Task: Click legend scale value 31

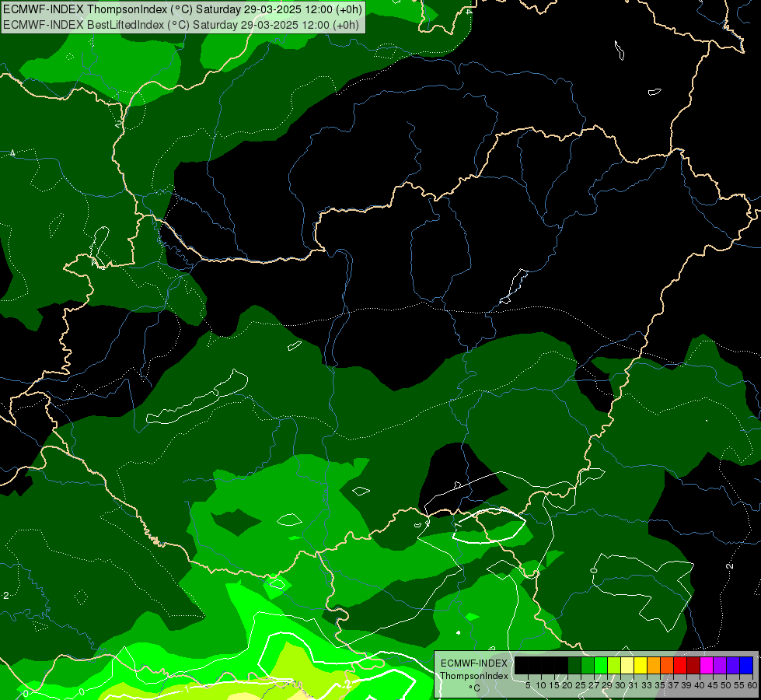Action: [634, 685]
